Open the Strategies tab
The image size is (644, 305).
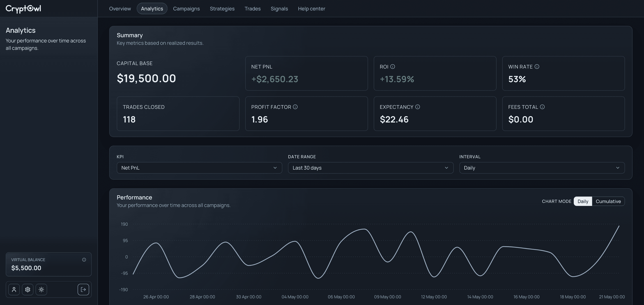click(222, 8)
